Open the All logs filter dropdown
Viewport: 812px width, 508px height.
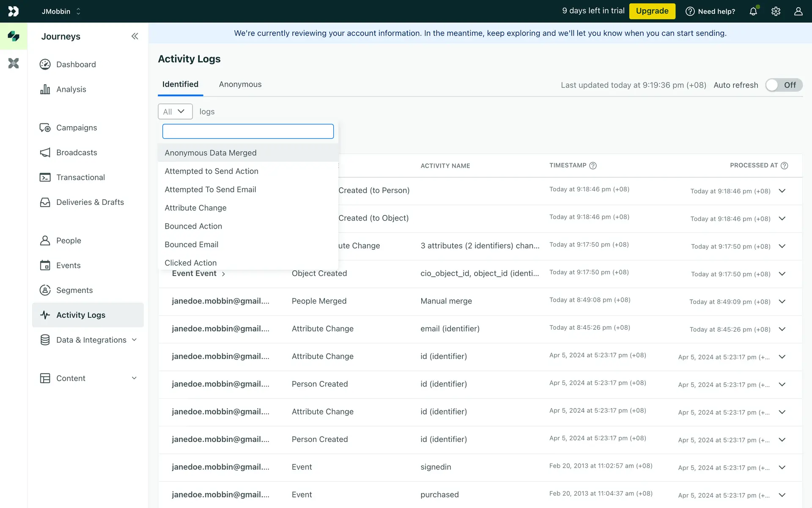[x=175, y=112]
